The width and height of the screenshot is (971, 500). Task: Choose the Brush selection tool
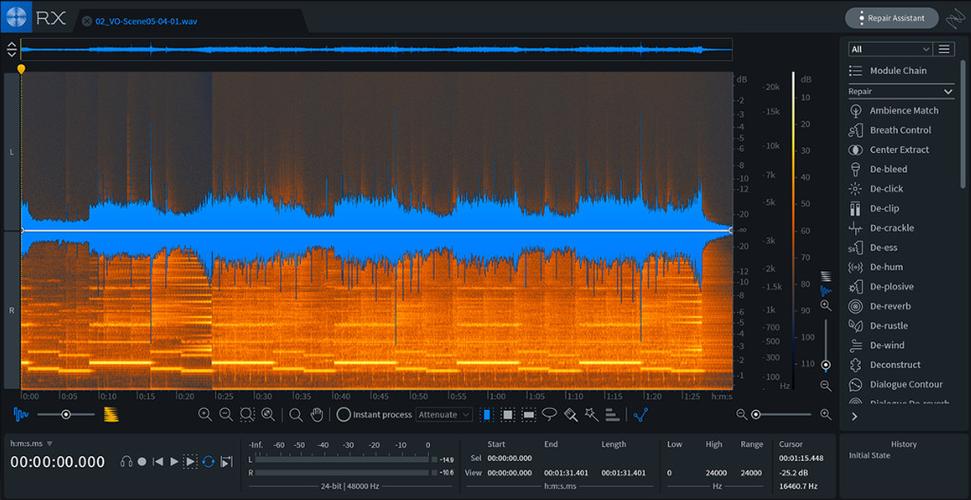[x=570, y=414]
